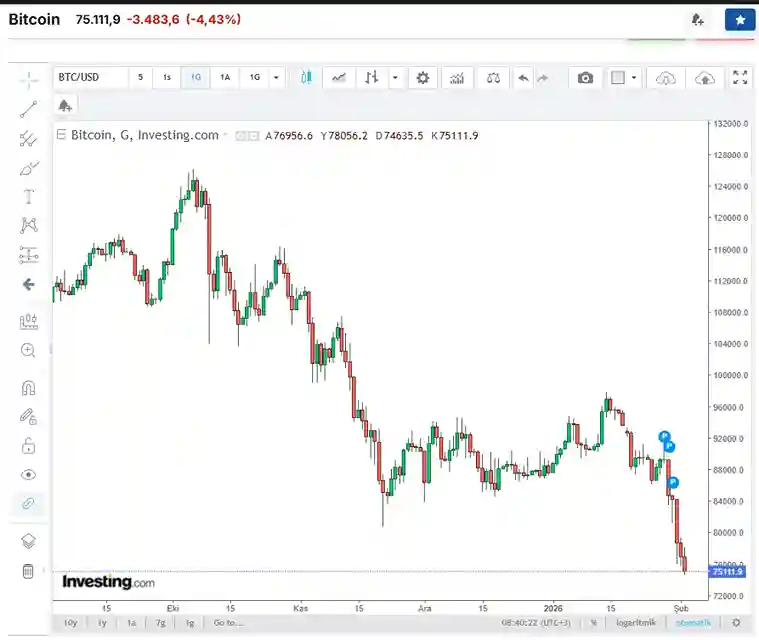Create an alert from the chart toolbar bell

coord(65,106)
